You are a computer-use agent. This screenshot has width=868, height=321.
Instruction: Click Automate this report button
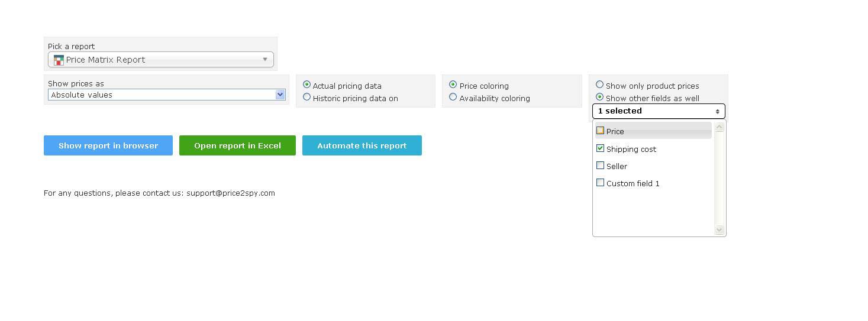(362, 145)
